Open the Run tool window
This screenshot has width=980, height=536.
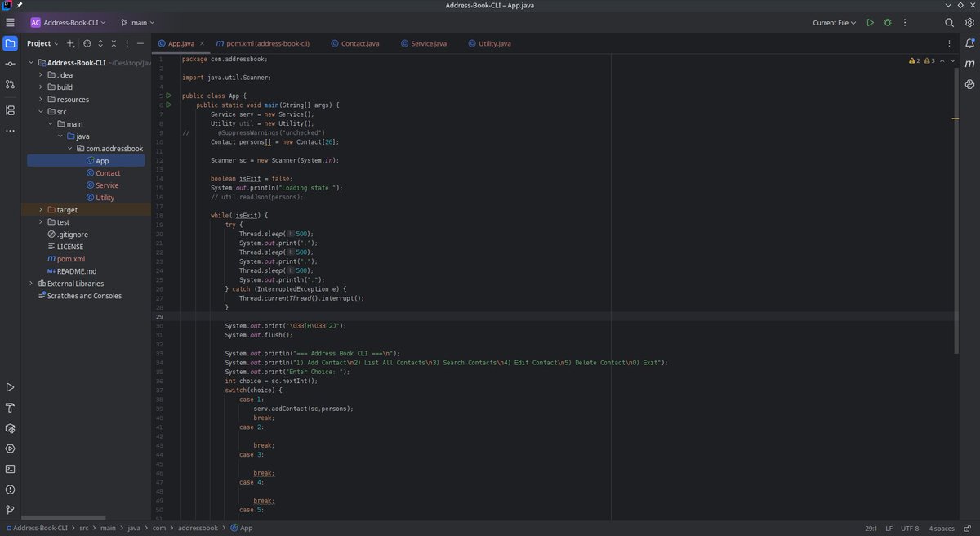(10, 387)
